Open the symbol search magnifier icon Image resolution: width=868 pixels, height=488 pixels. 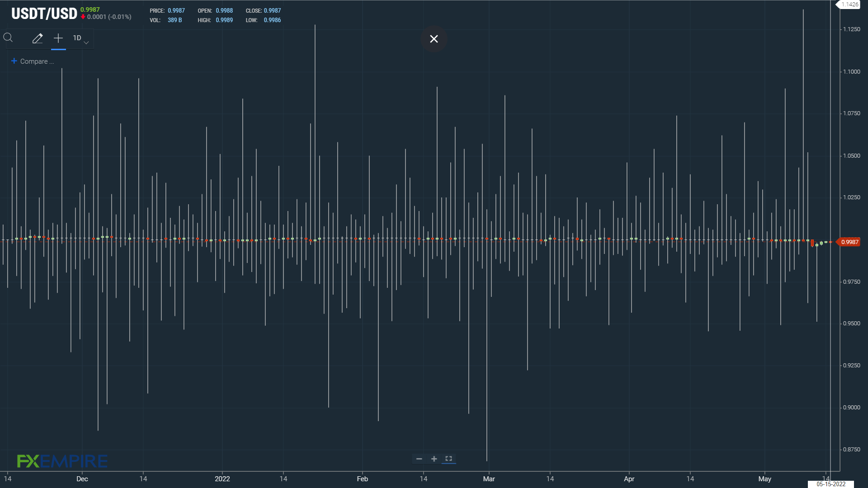click(8, 38)
